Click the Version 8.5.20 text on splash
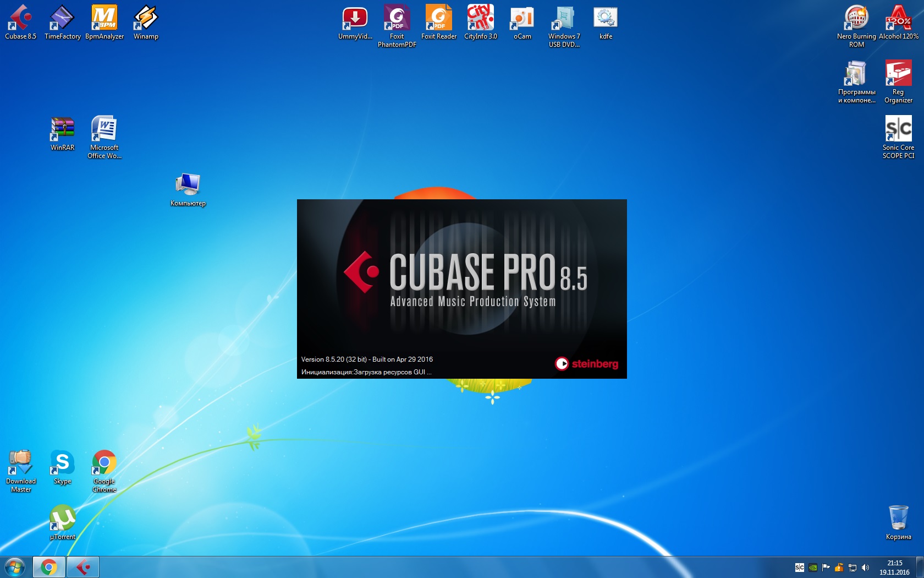 367,359
